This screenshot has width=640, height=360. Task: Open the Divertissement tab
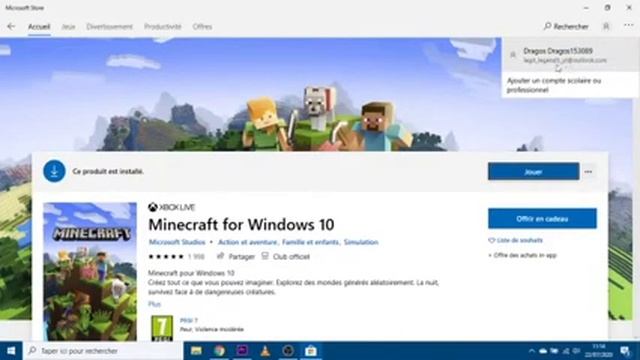(x=109, y=27)
